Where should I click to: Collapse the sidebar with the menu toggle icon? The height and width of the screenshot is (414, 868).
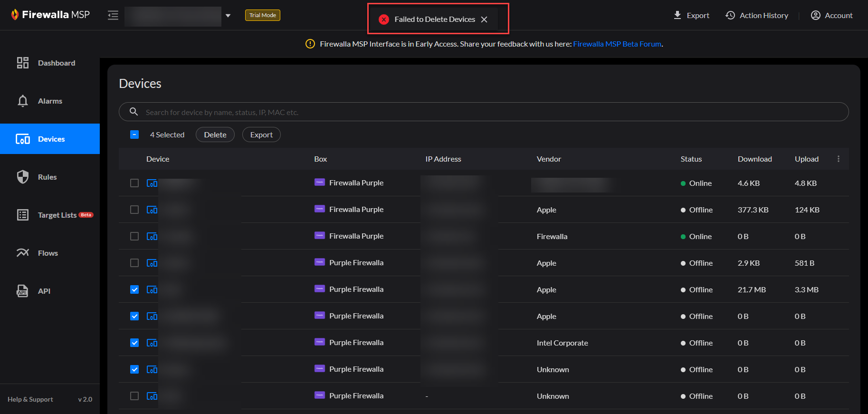pos(113,16)
